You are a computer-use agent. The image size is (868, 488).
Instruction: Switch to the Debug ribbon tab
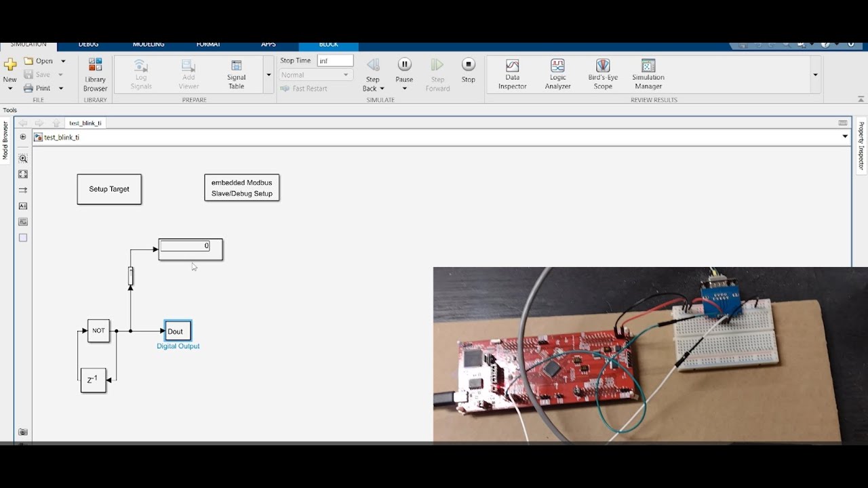(x=88, y=45)
